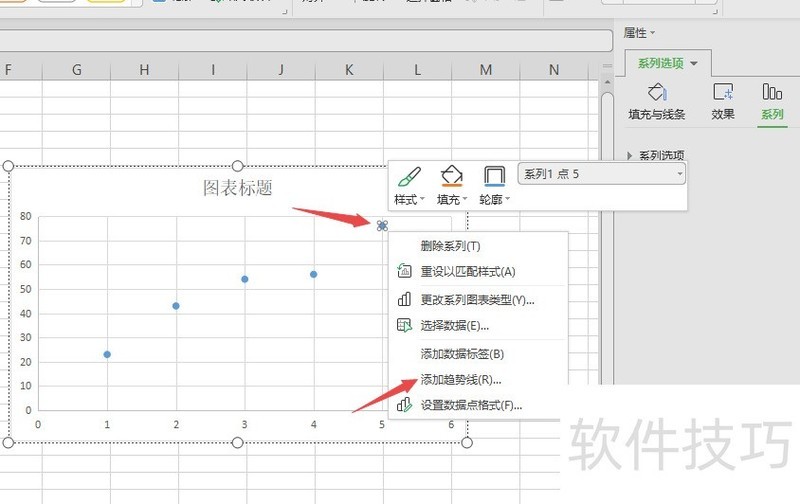Select the data point at x=3
Viewport: 800px width, 504px height.
[245, 279]
